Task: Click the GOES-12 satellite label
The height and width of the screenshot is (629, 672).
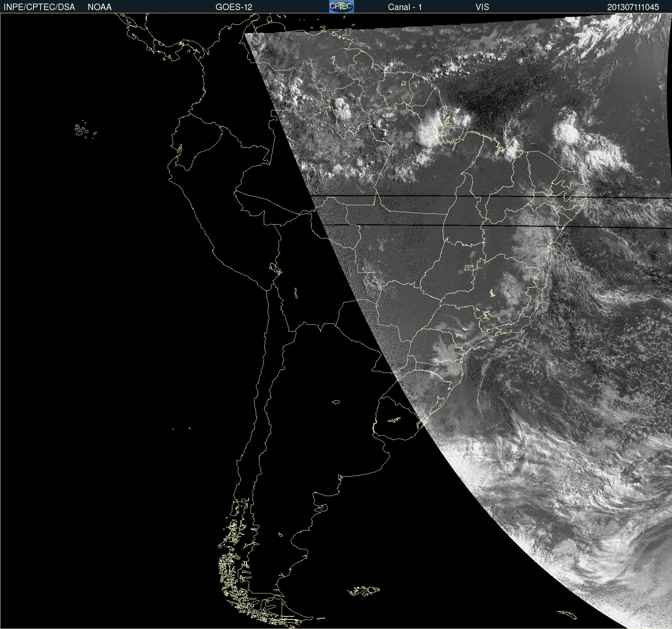Action: click(234, 7)
